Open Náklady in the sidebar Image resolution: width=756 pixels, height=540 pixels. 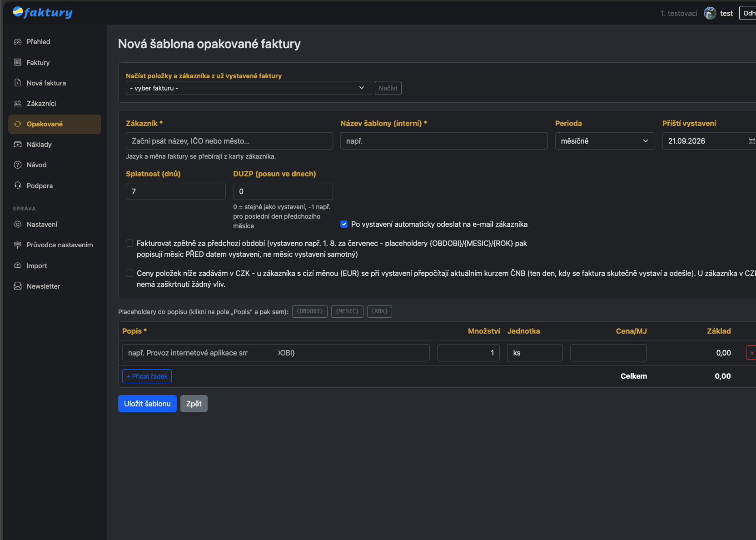(55, 145)
